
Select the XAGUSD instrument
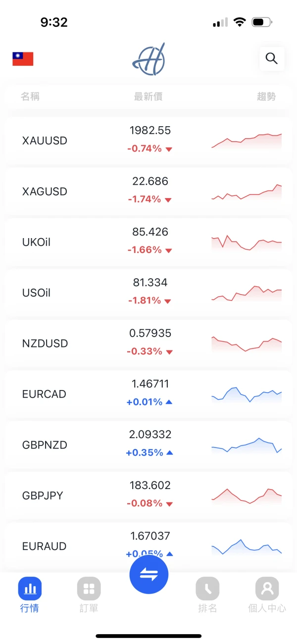(x=45, y=192)
